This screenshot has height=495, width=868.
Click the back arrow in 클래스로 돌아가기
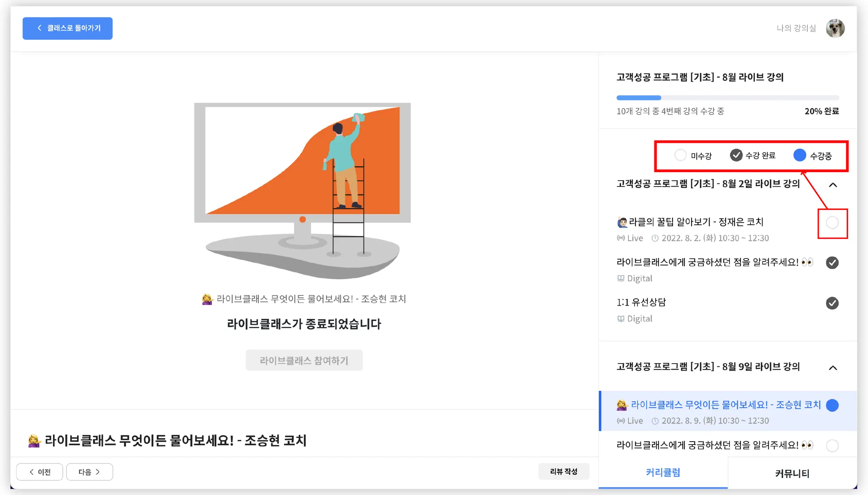tap(39, 28)
